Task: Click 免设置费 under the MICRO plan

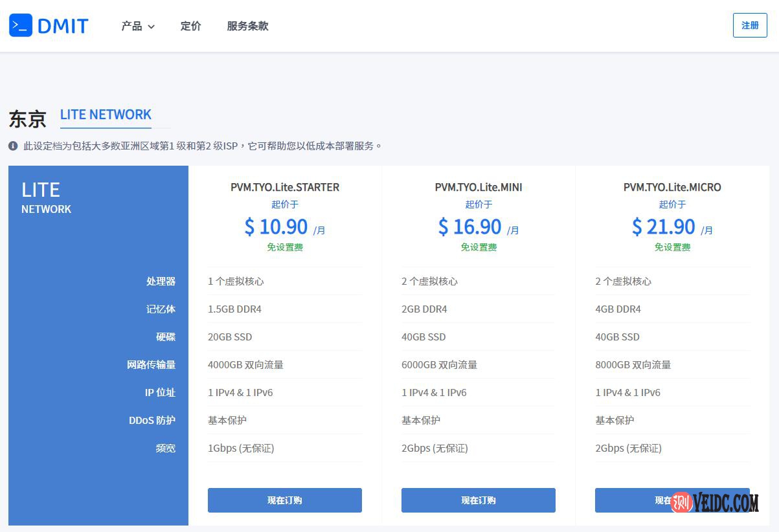Action: coord(672,247)
